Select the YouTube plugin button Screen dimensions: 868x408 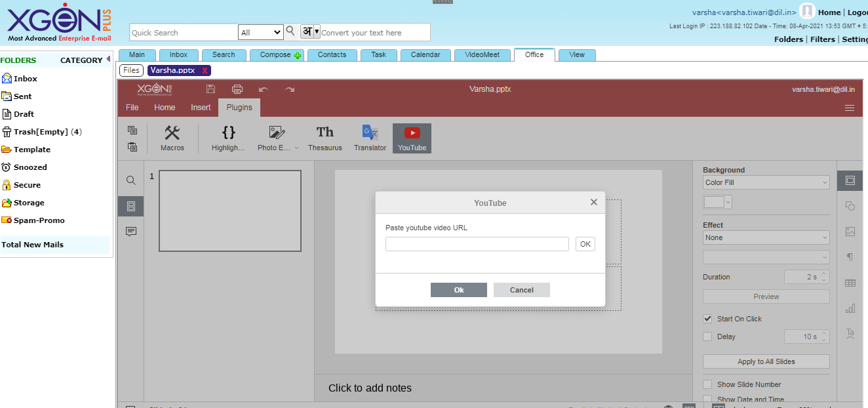pos(412,138)
